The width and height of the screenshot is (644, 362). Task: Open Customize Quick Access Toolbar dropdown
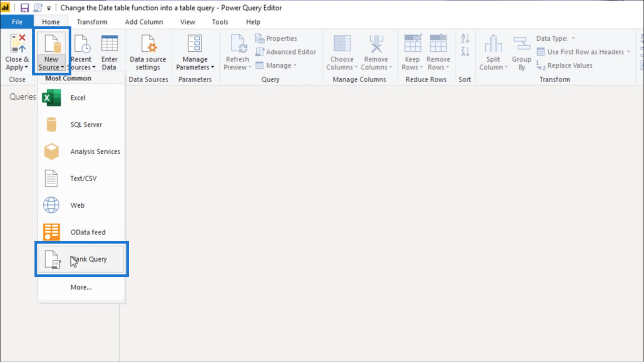coord(49,8)
